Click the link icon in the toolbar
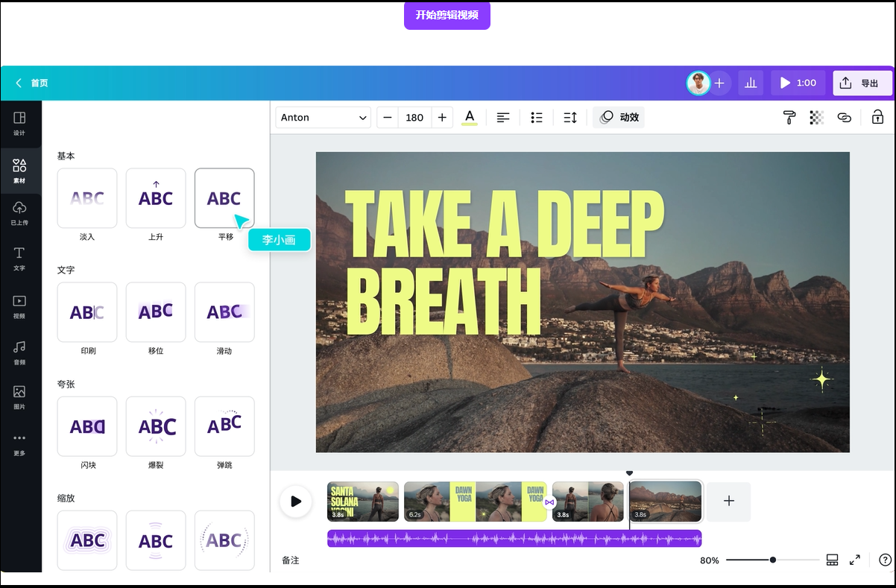The height and width of the screenshot is (588, 896). 845,117
